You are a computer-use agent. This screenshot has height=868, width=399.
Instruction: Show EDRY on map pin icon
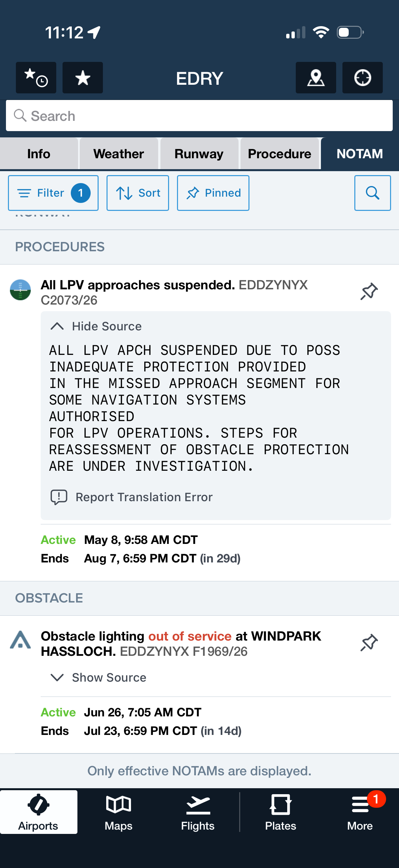point(316,77)
